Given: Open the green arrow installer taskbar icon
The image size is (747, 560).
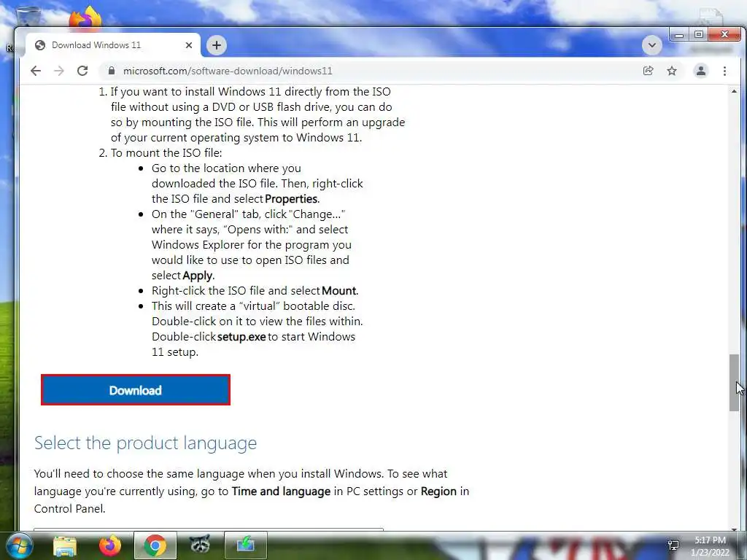Looking at the screenshot, I should [x=245, y=545].
